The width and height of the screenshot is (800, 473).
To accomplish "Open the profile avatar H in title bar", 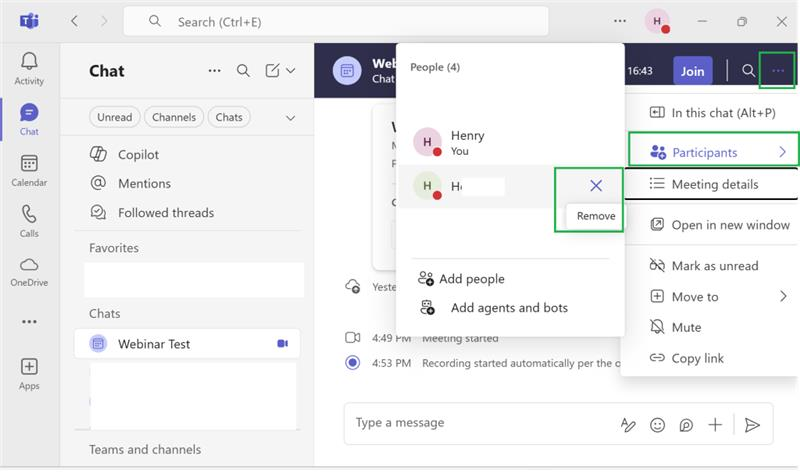I will (657, 21).
